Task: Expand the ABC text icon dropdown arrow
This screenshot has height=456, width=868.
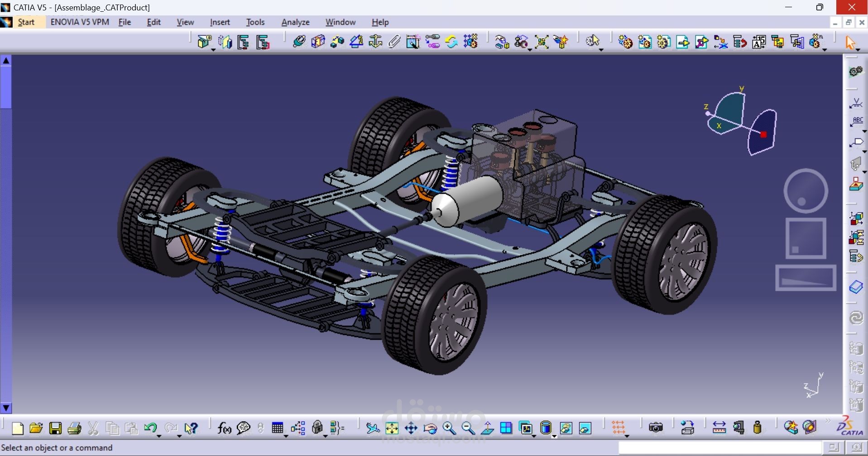Action: pos(864,131)
